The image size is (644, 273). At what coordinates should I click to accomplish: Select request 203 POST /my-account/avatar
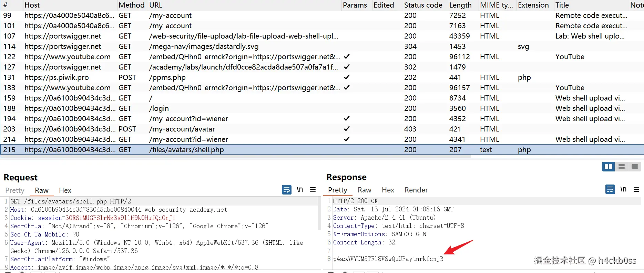[322, 129]
